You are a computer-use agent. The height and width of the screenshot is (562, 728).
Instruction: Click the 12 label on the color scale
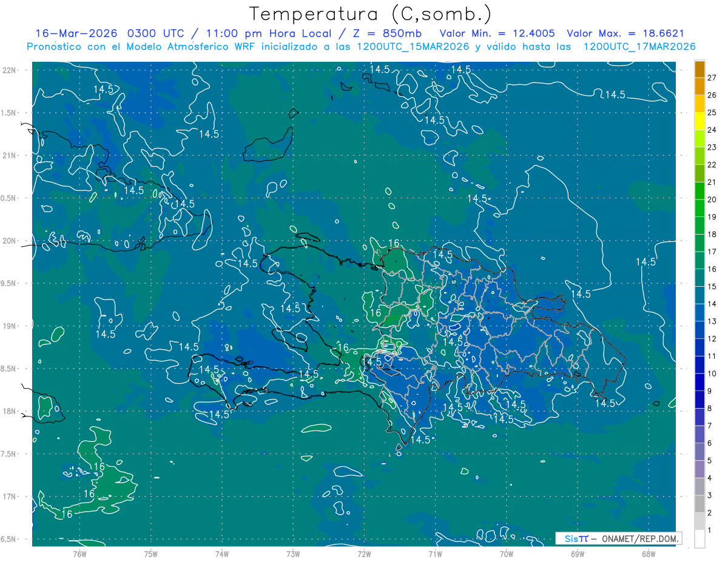click(712, 339)
